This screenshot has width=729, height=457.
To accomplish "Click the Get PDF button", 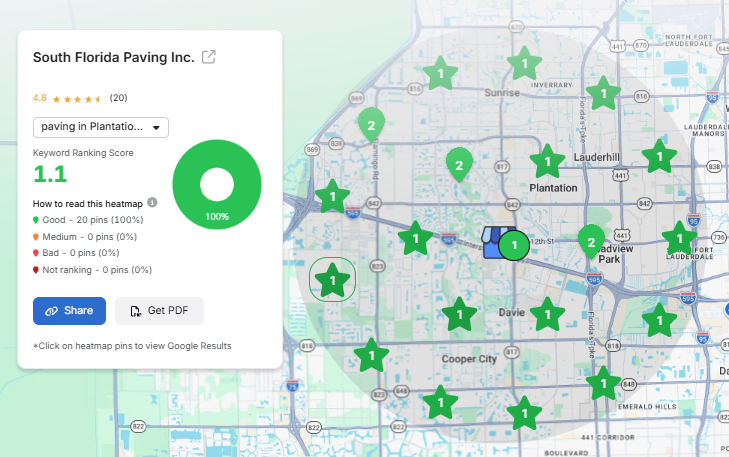I will [x=159, y=311].
